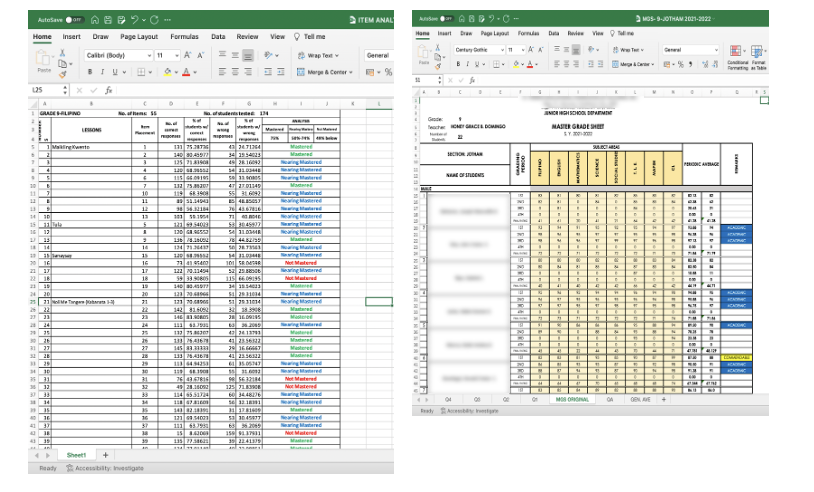Align text left in the ITEM ANALYSIS ribbon
Viewport: 814px width, 492px height.
click(222, 72)
